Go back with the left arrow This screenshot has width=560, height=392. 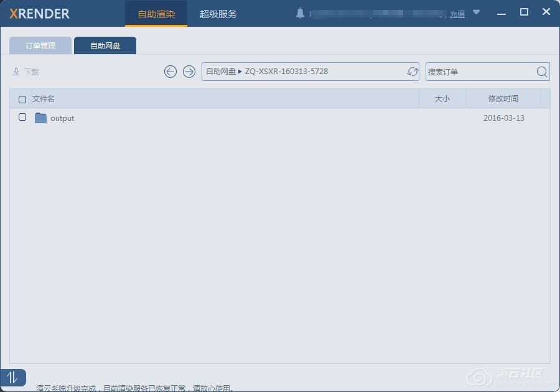[170, 72]
